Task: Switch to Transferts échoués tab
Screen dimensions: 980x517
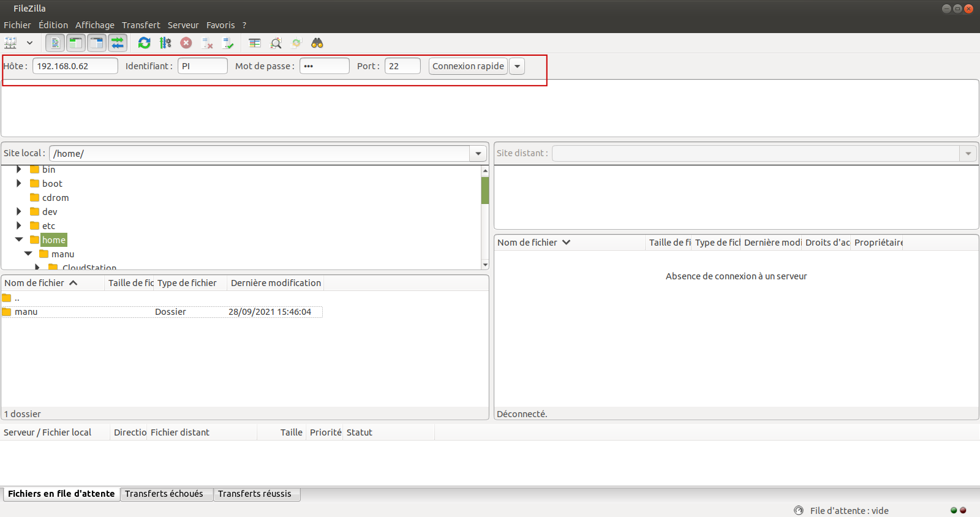Action: (x=167, y=494)
